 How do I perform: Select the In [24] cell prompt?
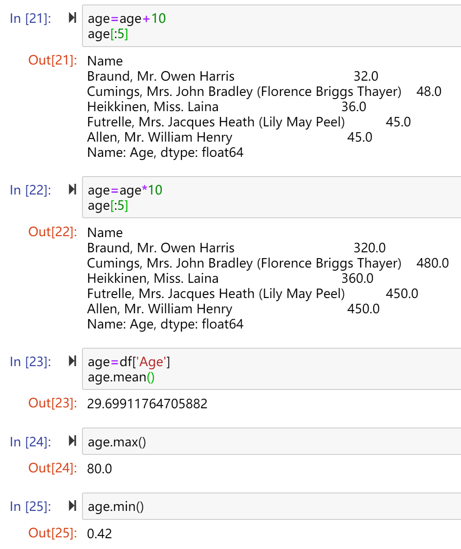pyautogui.click(x=30, y=442)
